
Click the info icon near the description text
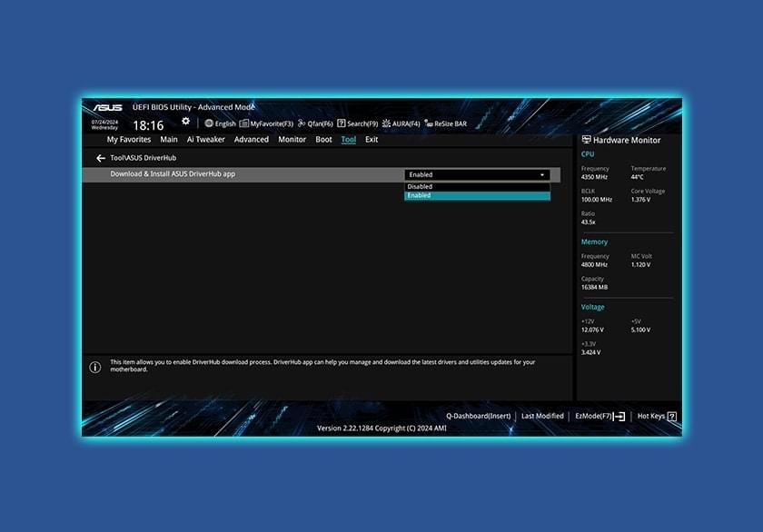97,364
